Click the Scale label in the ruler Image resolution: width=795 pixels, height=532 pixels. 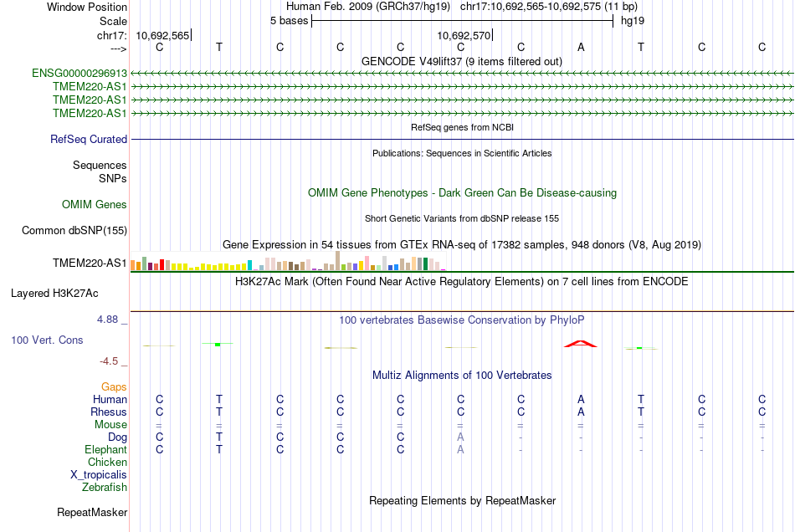point(113,21)
